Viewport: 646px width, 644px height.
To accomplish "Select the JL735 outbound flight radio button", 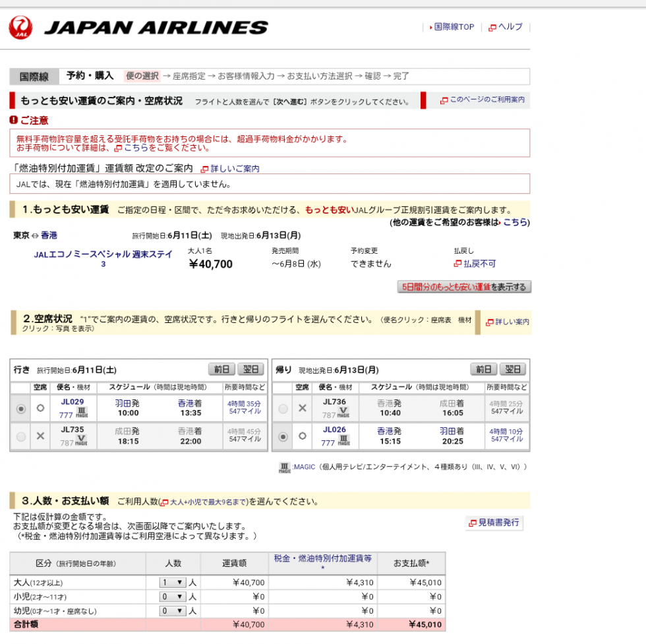I will click(21, 436).
